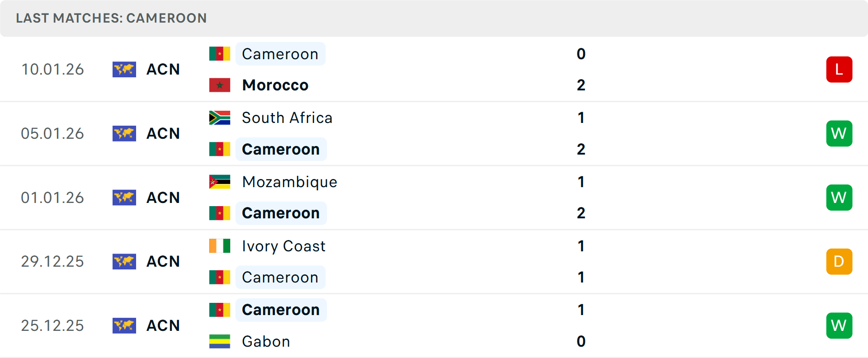Click the Morocco flag icon
This screenshot has height=358, width=868.
[x=220, y=85]
